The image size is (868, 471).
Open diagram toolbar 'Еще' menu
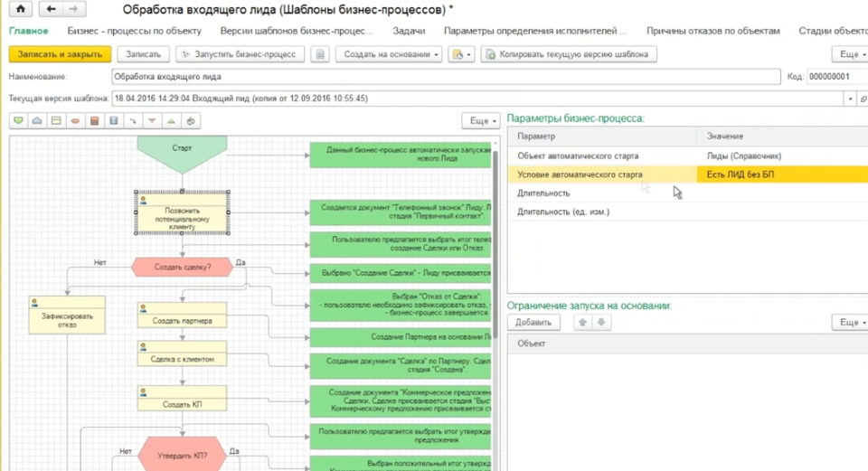(x=481, y=120)
